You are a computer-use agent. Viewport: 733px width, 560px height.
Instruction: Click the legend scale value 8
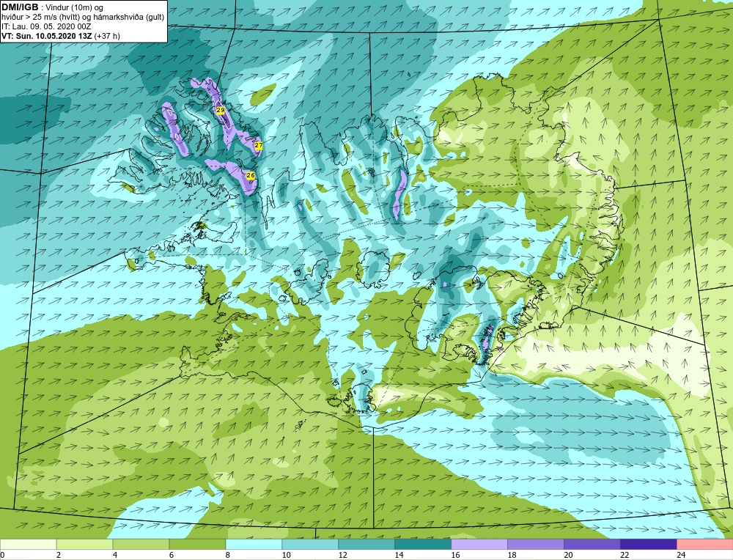(x=228, y=555)
